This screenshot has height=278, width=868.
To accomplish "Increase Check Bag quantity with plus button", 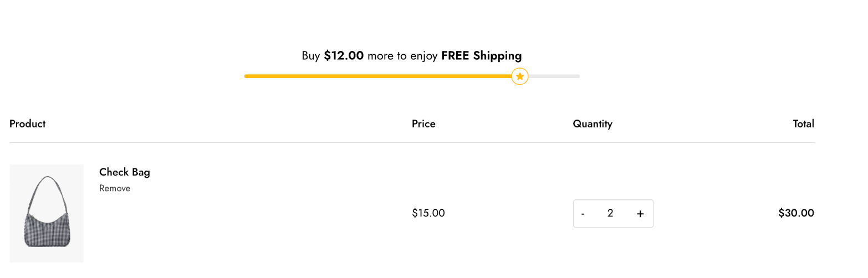I will point(640,214).
